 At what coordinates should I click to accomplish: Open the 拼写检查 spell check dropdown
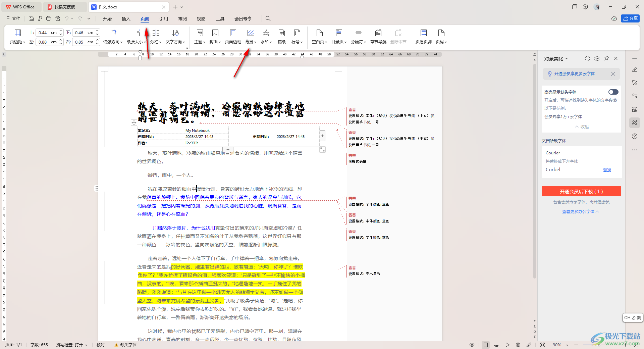tap(72, 345)
